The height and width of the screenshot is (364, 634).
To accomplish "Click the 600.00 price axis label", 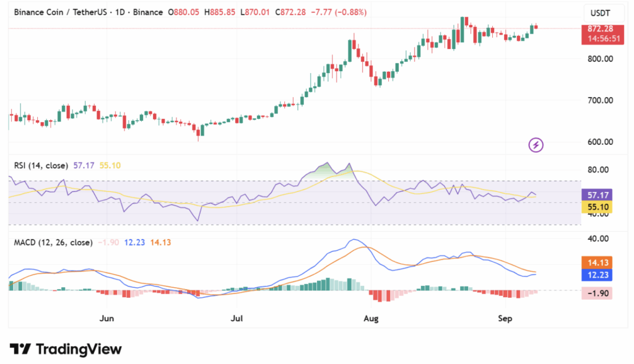I will click(600, 142).
